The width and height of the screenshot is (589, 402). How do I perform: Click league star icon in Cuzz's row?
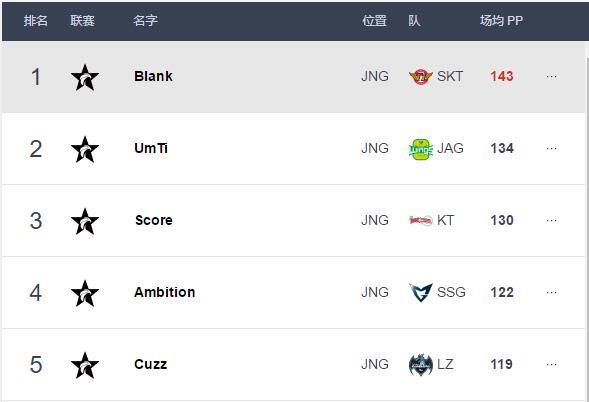(x=85, y=365)
